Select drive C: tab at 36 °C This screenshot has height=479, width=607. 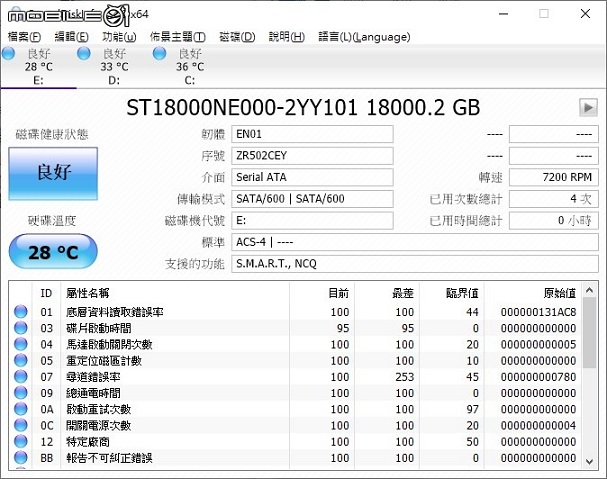coord(190,67)
